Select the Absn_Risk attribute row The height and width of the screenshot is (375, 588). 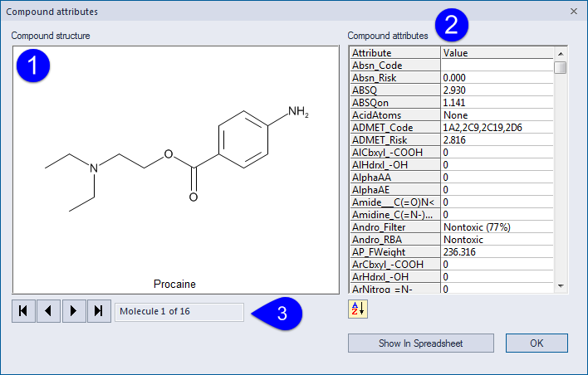[x=452, y=77]
